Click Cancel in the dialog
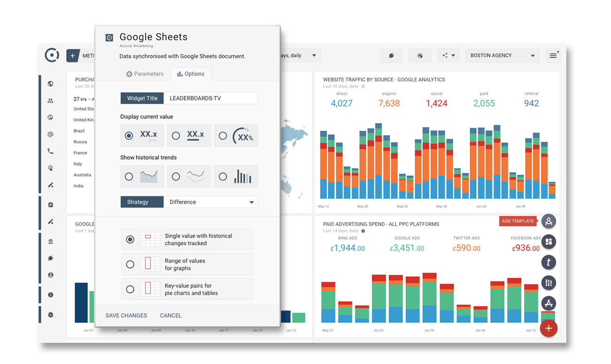The image size is (611, 364). tap(171, 316)
